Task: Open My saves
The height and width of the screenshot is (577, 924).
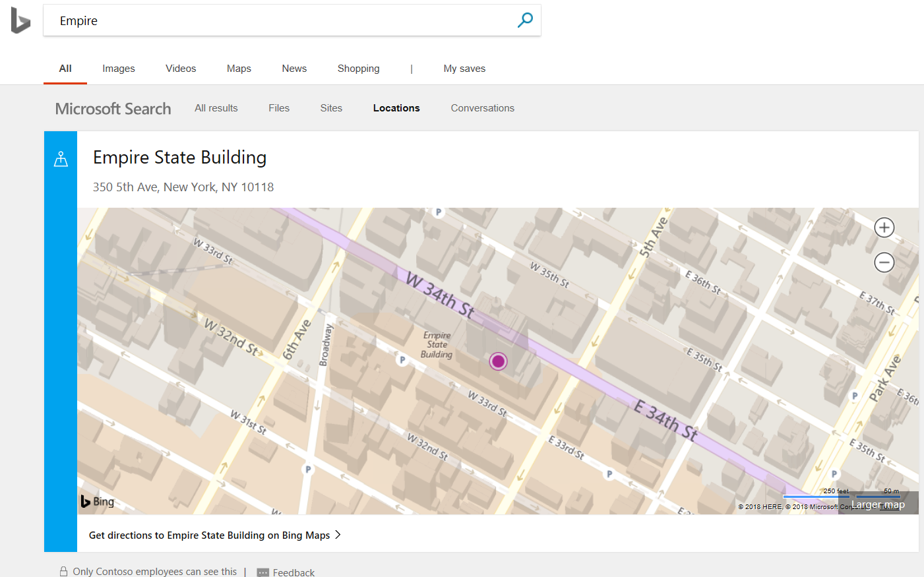Action: tap(464, 68)
